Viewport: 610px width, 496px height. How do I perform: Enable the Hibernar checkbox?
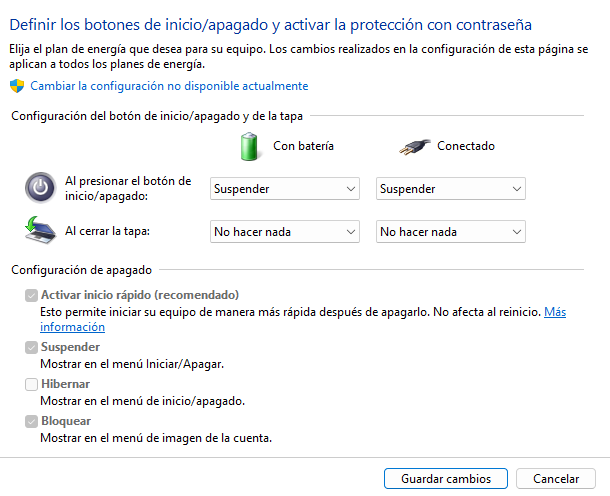(31, 384)
